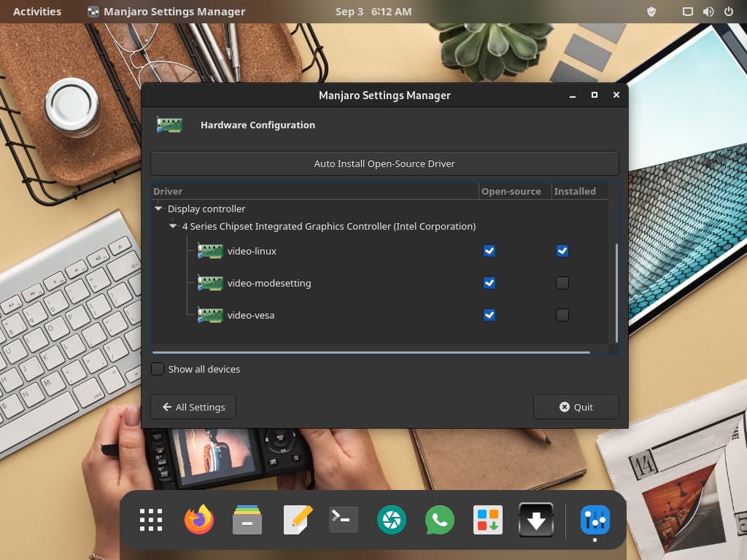Image resolution: width=747 pixels, height=560 pixels.
Task: Click the video-linux driver card icon
Action: point(210,251)
